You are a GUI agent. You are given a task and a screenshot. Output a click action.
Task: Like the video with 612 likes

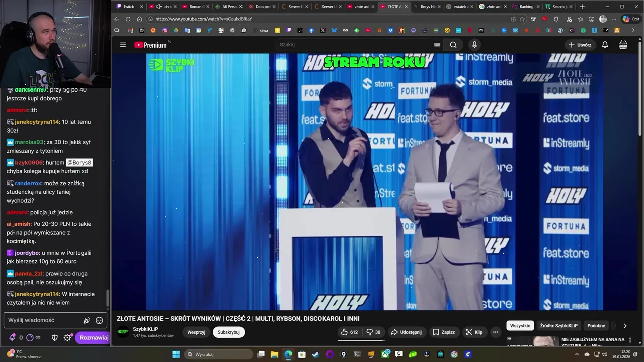click(349, 332)
